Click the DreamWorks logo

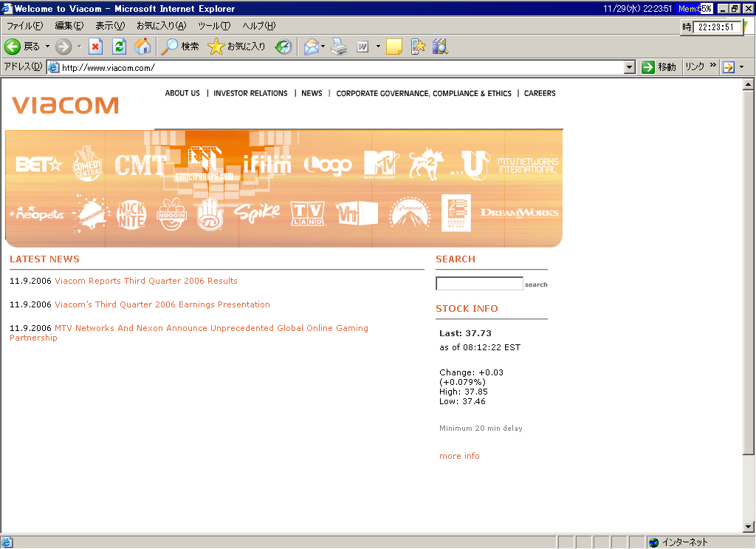(x=520, y=213)
